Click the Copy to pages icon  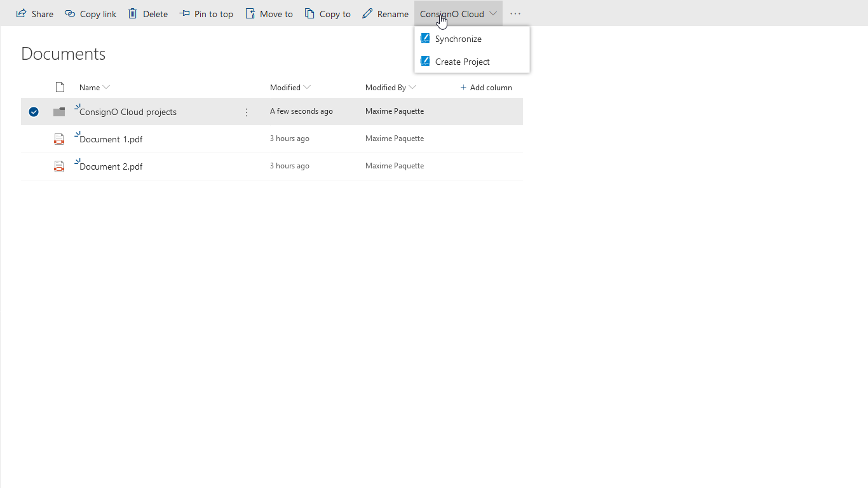[x=309, y=13]
